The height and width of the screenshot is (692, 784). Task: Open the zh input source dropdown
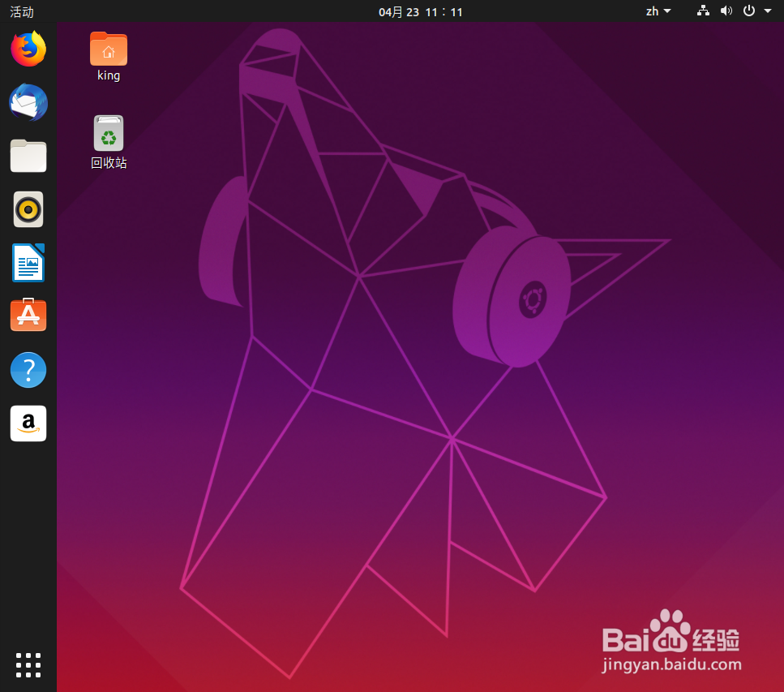click(658, 11)
